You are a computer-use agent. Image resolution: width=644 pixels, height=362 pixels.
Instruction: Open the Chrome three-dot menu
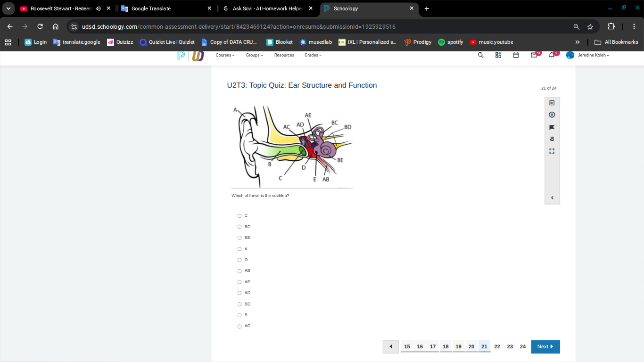point(634,26)
